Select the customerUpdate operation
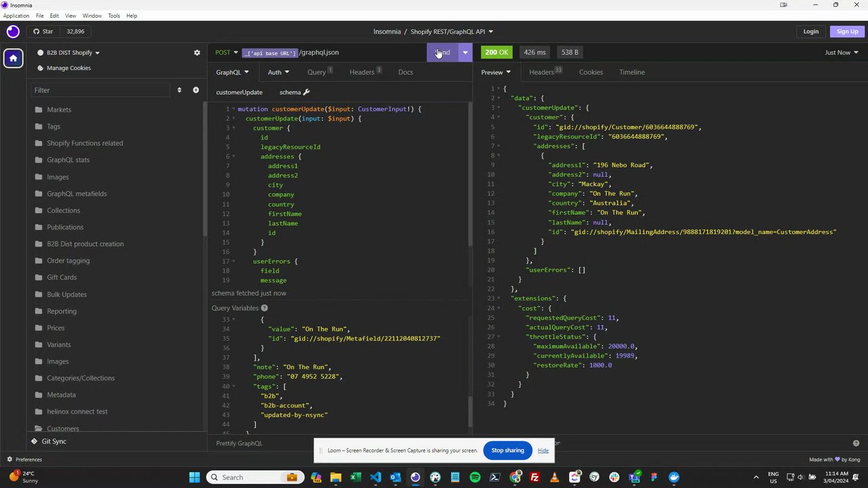The image size is (868, 488). 239,92
